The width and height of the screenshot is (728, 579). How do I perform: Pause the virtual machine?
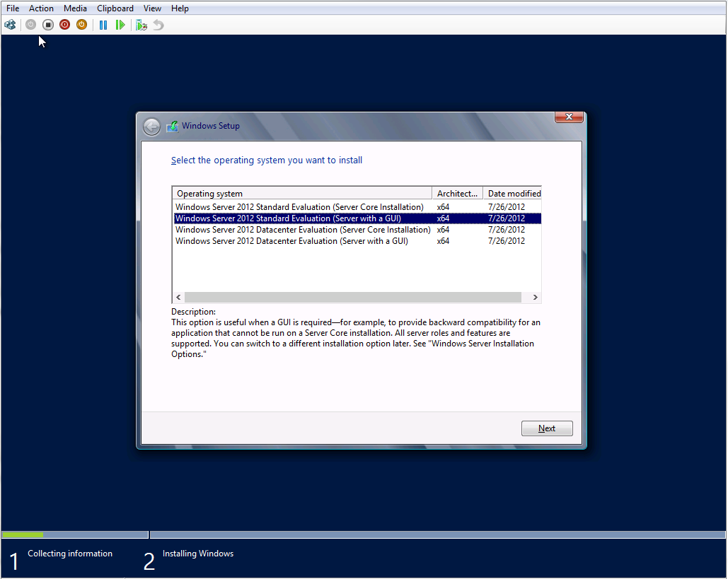point(103,25)
